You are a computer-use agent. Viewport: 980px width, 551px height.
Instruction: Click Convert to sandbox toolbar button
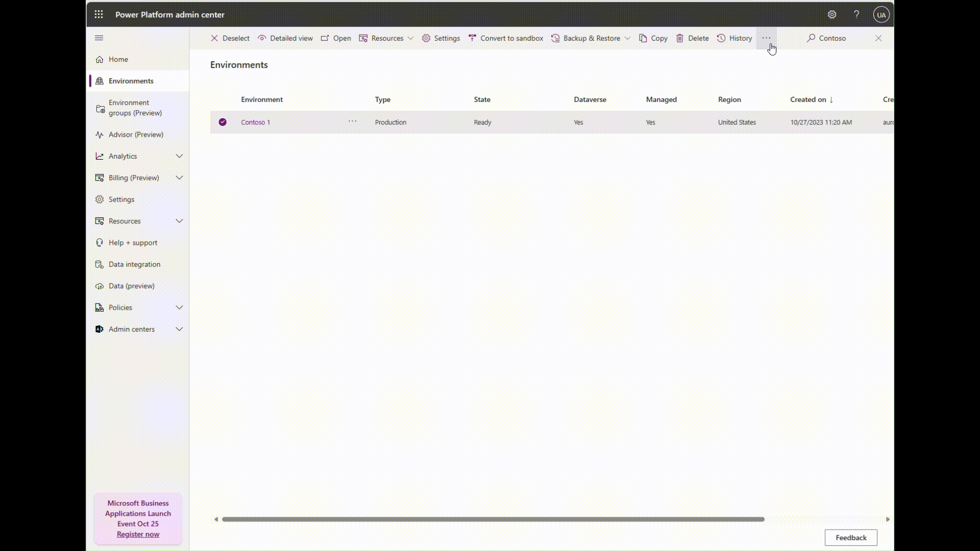(x=506, y=38)
